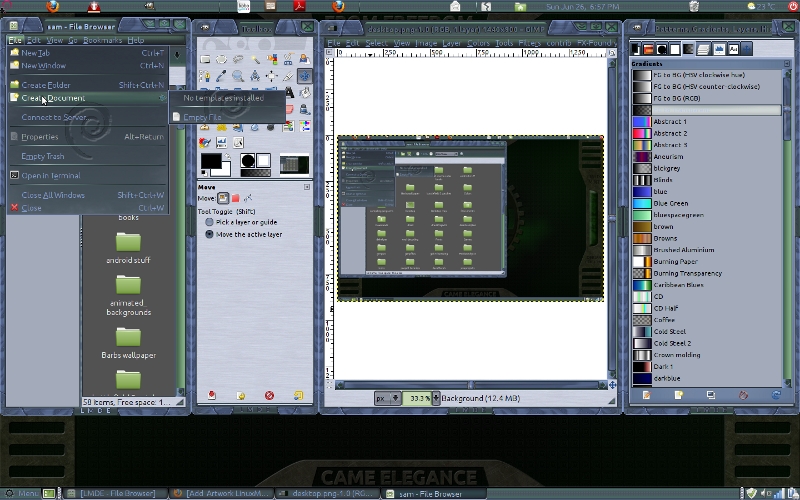The image size is (800, 500).
Task: Select the Zoom magnifier tool
Action: [x=238, y=76]
